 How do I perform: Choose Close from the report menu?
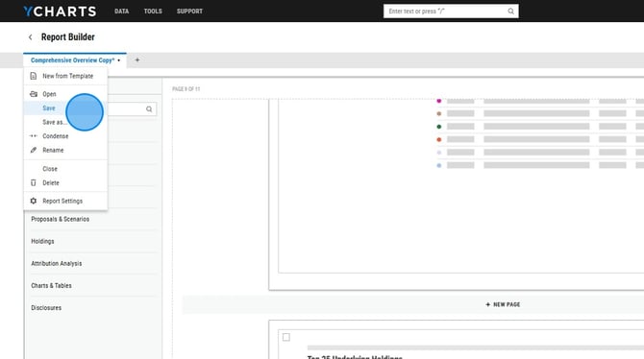point(65,169)
